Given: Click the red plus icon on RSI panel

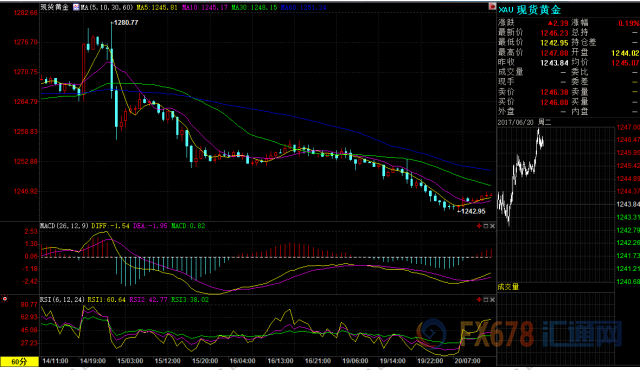Looking at the screenshot, I should point(479,300).
